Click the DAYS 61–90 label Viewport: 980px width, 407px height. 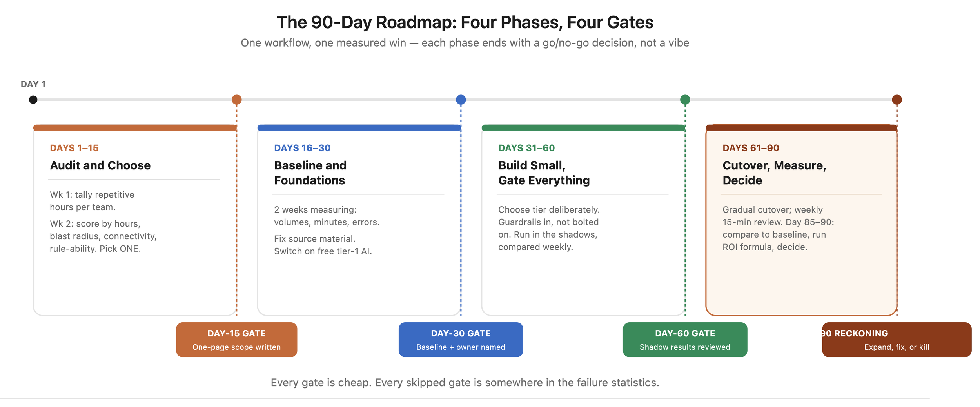pyautogui.click(x=751, y=148)
